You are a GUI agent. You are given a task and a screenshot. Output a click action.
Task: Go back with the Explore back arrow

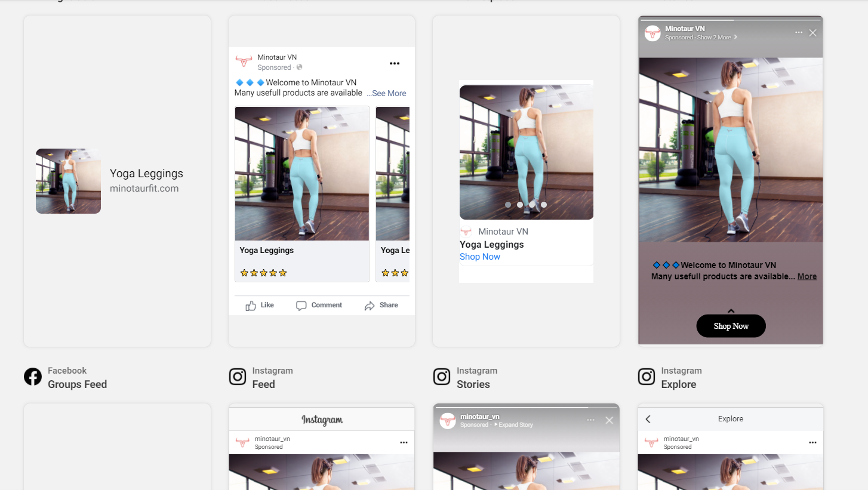coord(648,419)
